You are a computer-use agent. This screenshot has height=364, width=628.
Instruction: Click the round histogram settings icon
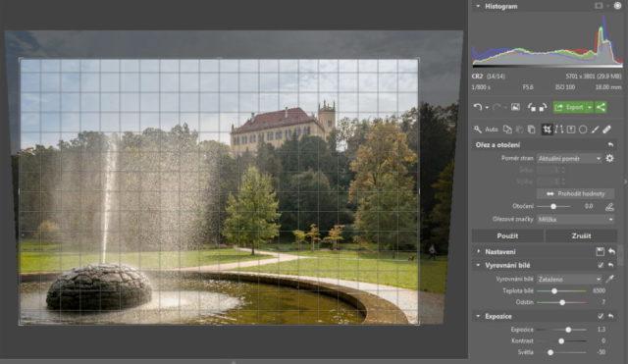click(617, 6)
